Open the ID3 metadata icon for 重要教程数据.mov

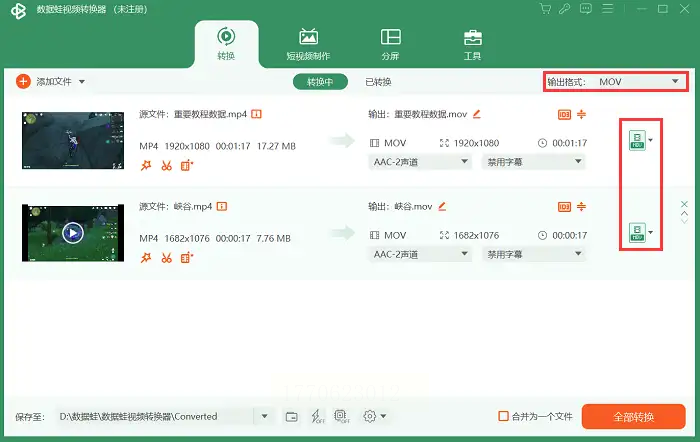click(564, 114)
